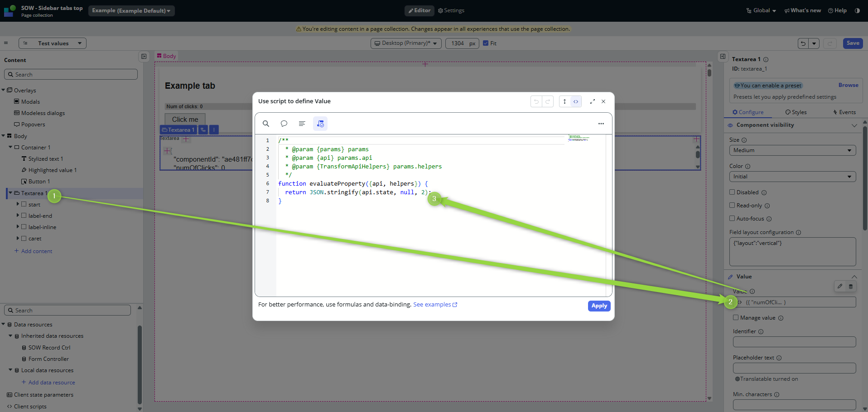Switch to the Events tab

pos(844,112)
